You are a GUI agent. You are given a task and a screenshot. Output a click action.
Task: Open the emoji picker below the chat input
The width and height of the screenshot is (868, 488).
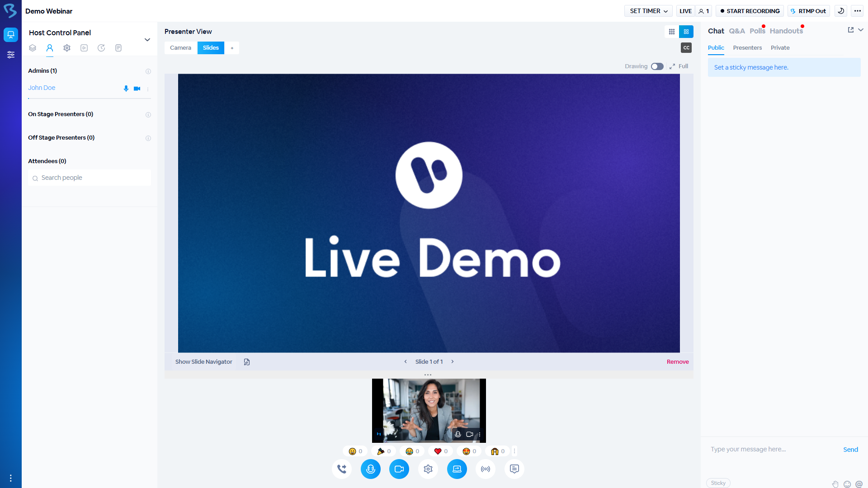[847, 484]
